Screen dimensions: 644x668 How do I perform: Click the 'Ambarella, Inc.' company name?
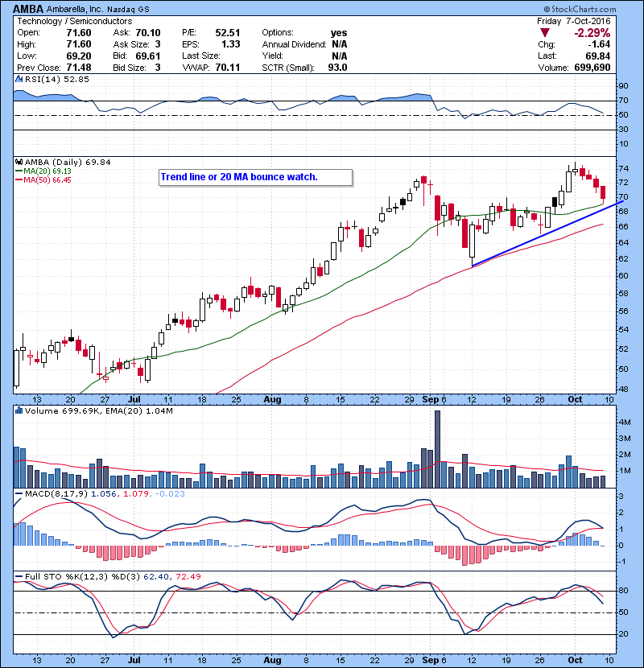pyautogui.click(x=75, y=9)
